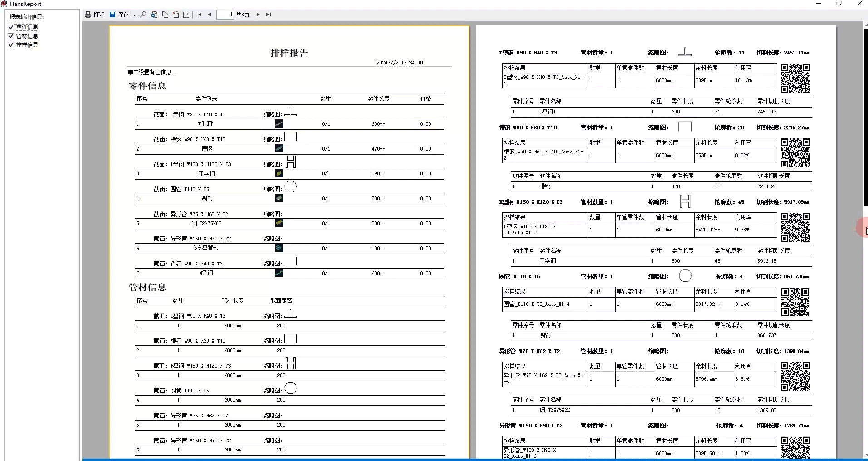
Task: Click the page number input field
Action: pos(225,15)
